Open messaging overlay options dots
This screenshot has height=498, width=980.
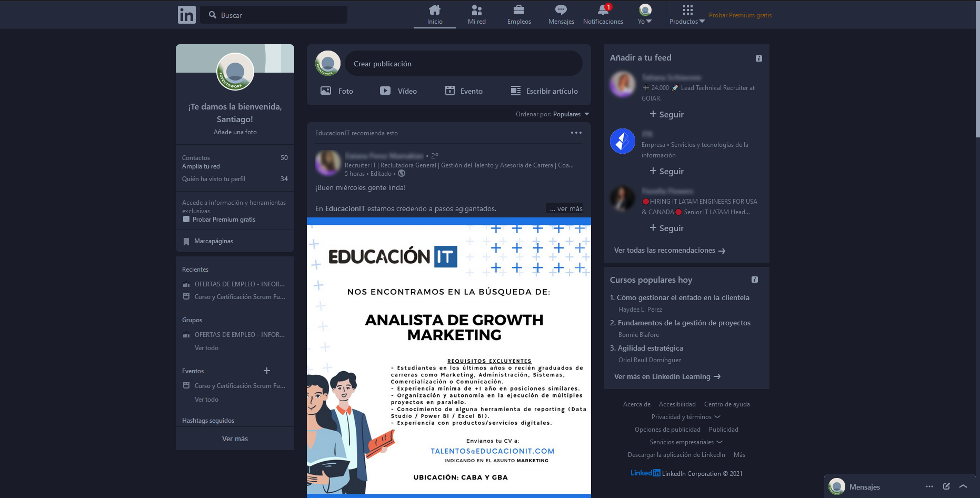[929, 486]
